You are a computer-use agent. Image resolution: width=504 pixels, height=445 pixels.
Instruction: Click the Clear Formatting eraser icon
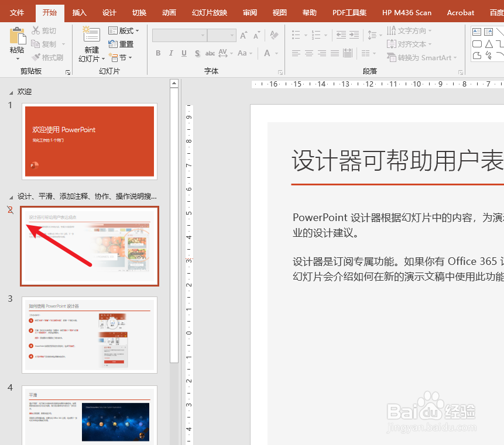coord(274,35)
